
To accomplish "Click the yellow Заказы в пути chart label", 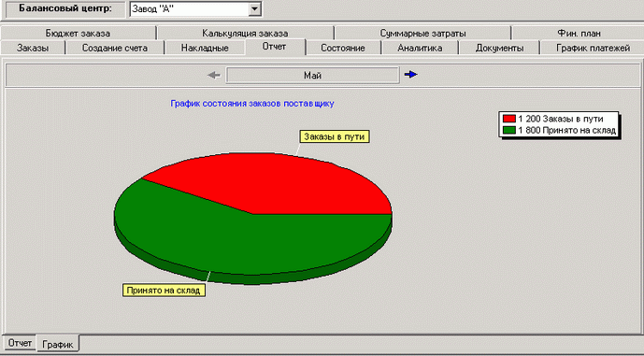I will pyautogui.click(x=335, y=136).
